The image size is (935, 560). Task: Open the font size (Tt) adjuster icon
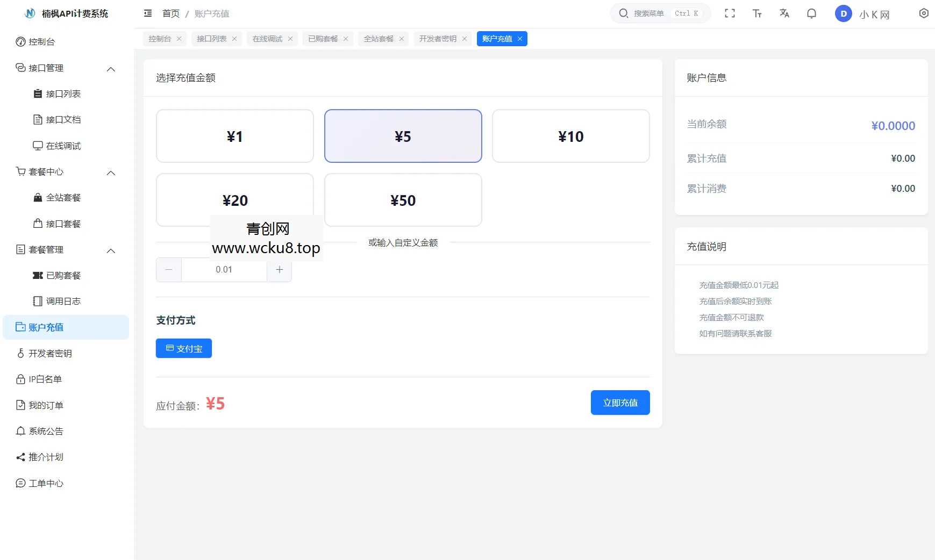point(757,13)
